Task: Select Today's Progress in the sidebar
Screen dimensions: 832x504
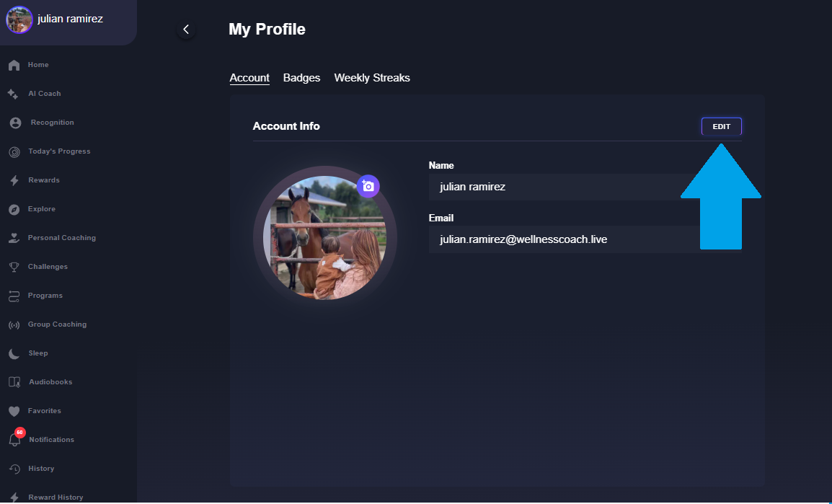Action: tap(59, 151)
